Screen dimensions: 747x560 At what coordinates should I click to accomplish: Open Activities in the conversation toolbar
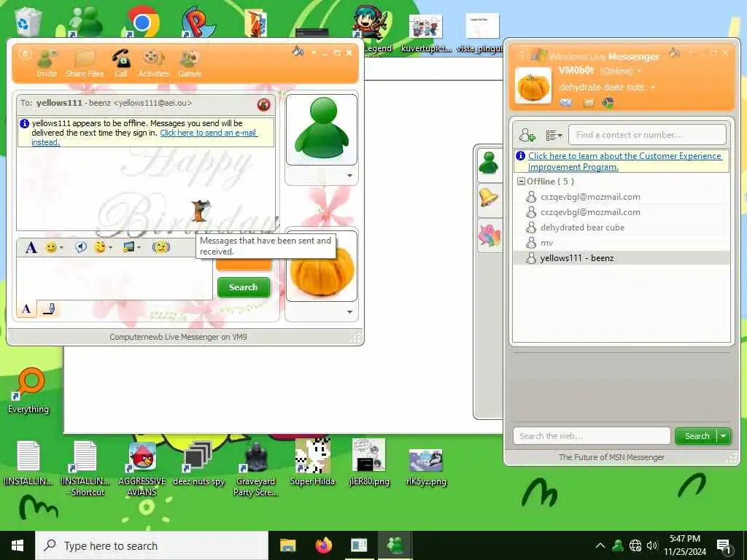[x=153, y=63]
